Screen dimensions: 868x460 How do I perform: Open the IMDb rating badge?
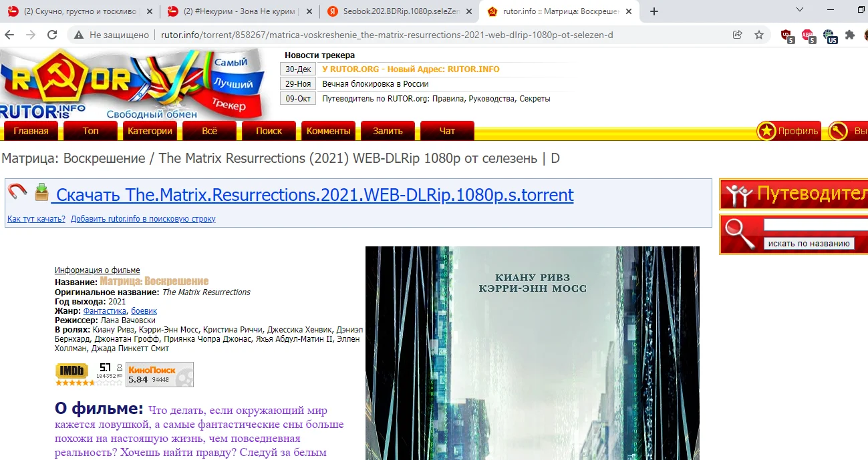71,370
